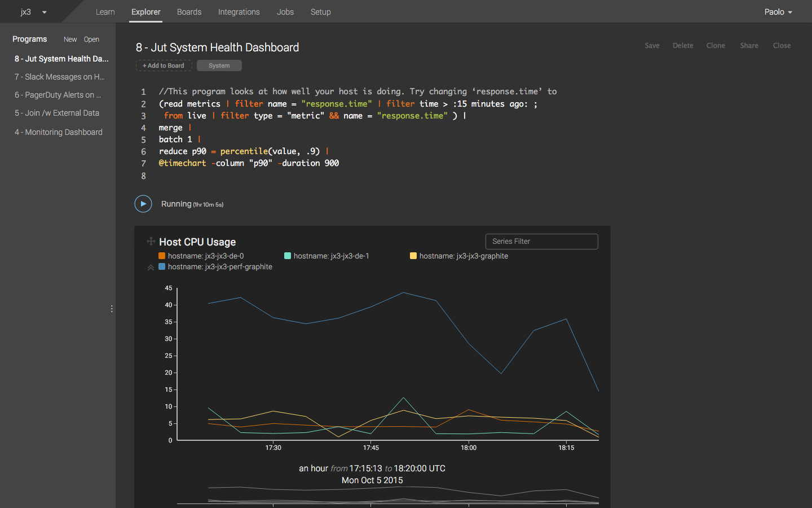Switch to the Learn tab
Screen dimensions: 812x508
pyautogui.click(x=105, y=12)
